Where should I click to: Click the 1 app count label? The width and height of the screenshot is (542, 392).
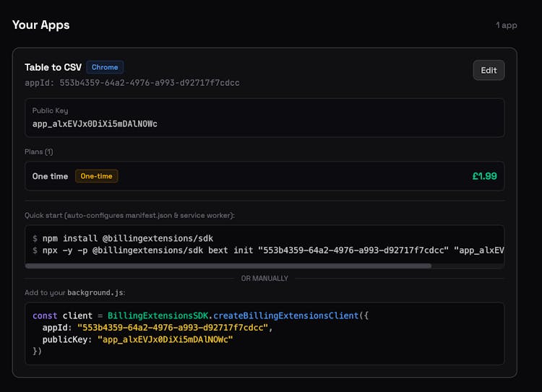point(506,25)
